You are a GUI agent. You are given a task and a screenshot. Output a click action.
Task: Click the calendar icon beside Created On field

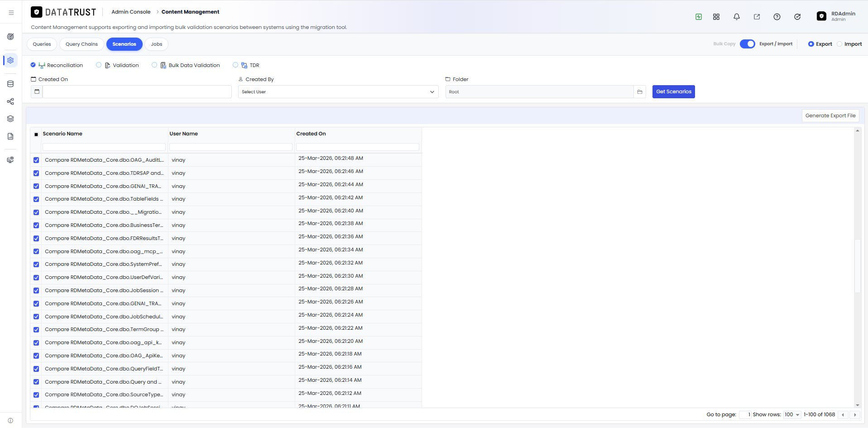[x=37, y=92]
